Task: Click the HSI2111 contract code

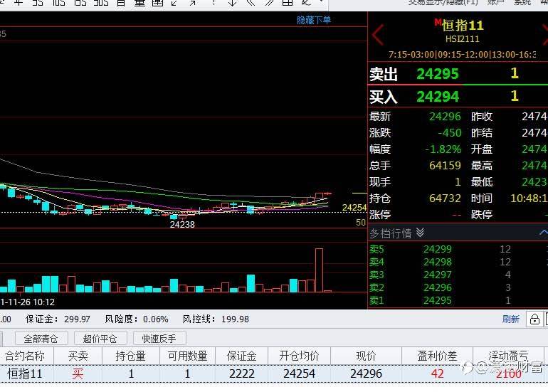Action: [x=462, y=39]
